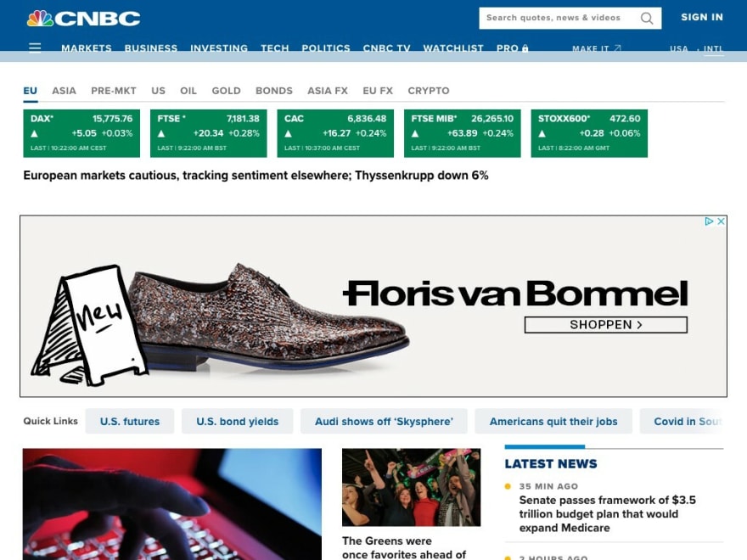Screen dimensions: 747x560
Task: Open the Audi shows off 'Skysphere' link
Action: [x=384, y=422]
